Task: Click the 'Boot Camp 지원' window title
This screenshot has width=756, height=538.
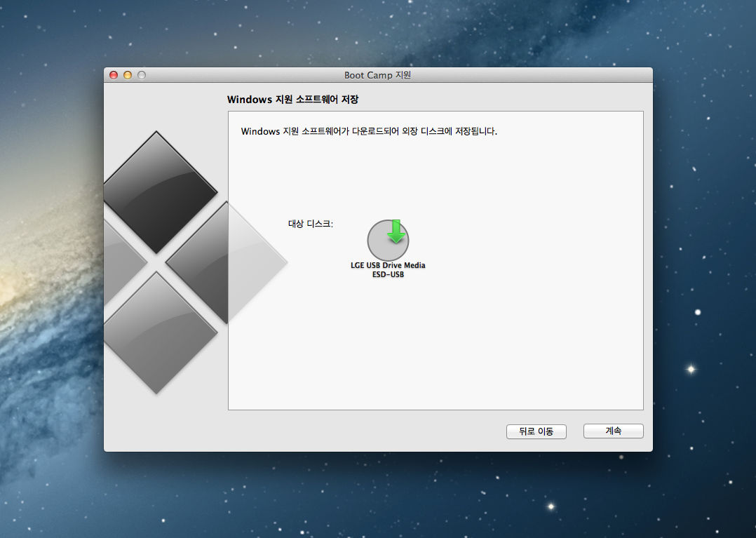Action: pyautogui.click(x=377, y=75)
